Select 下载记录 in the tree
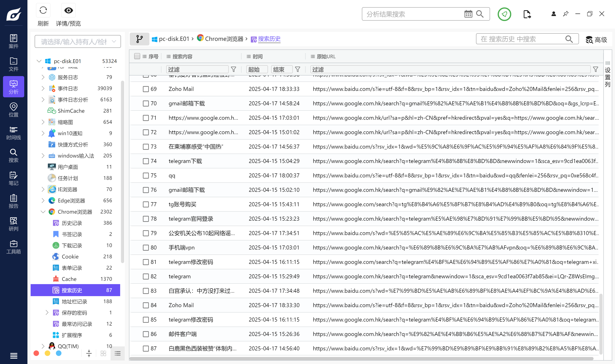 (75, 245)
